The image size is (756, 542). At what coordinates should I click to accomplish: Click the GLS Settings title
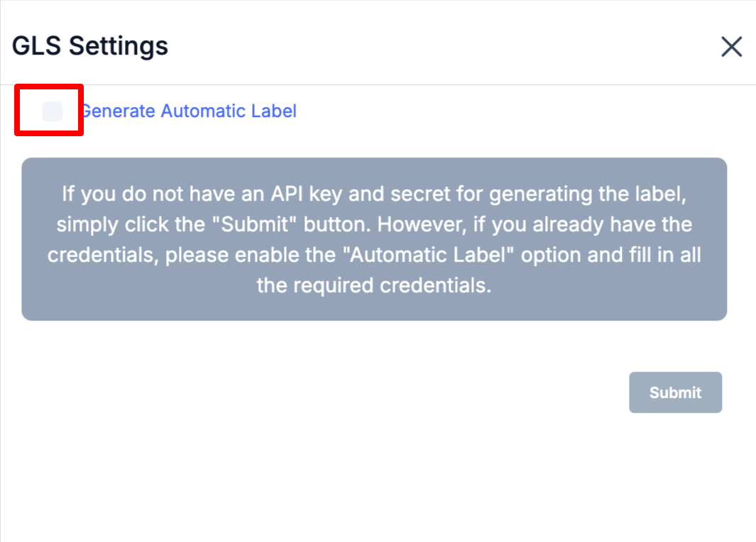pos(90,46)
